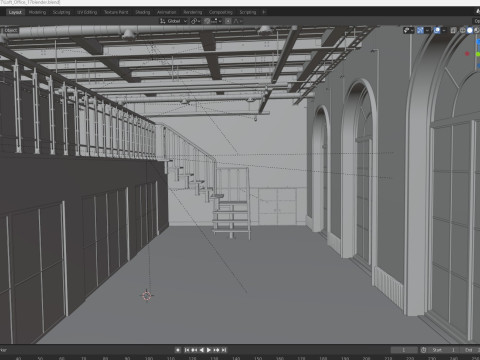
Task: Open the Texture Paint workspace tab
Action: [x=116, y=12]
